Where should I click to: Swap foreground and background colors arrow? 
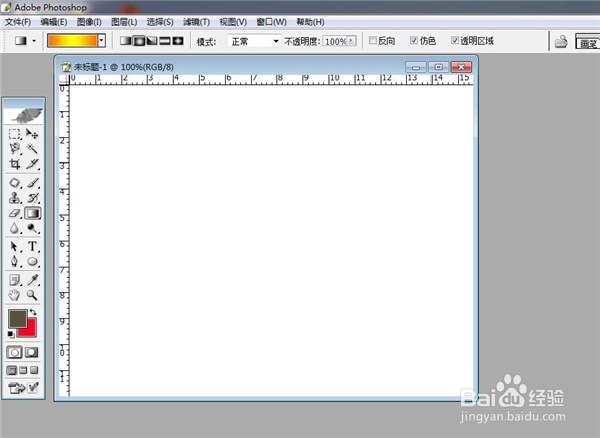pyautogui.click(x=33, y=312)
